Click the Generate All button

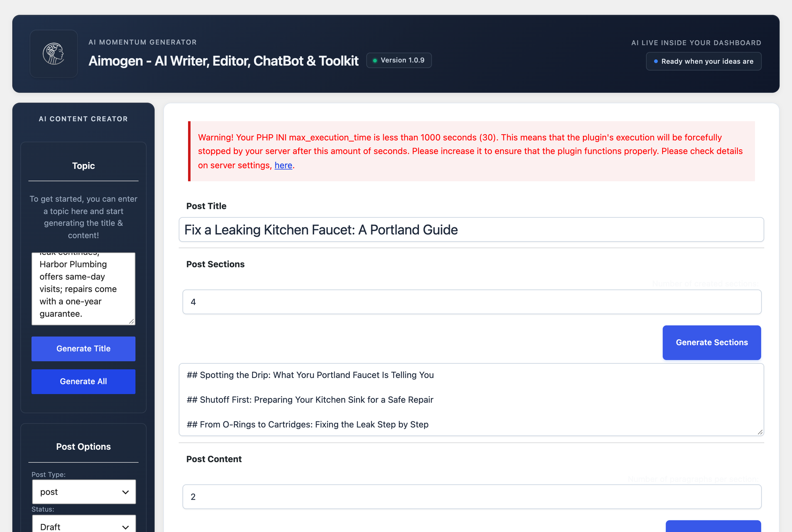(83, 382)
